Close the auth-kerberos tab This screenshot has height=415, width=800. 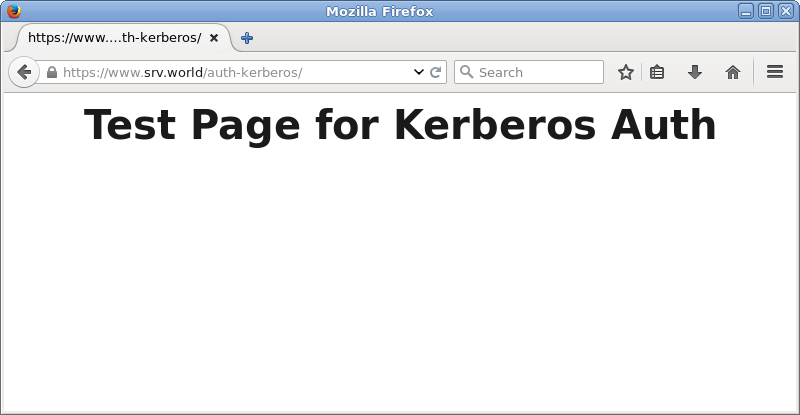point(214,38)
